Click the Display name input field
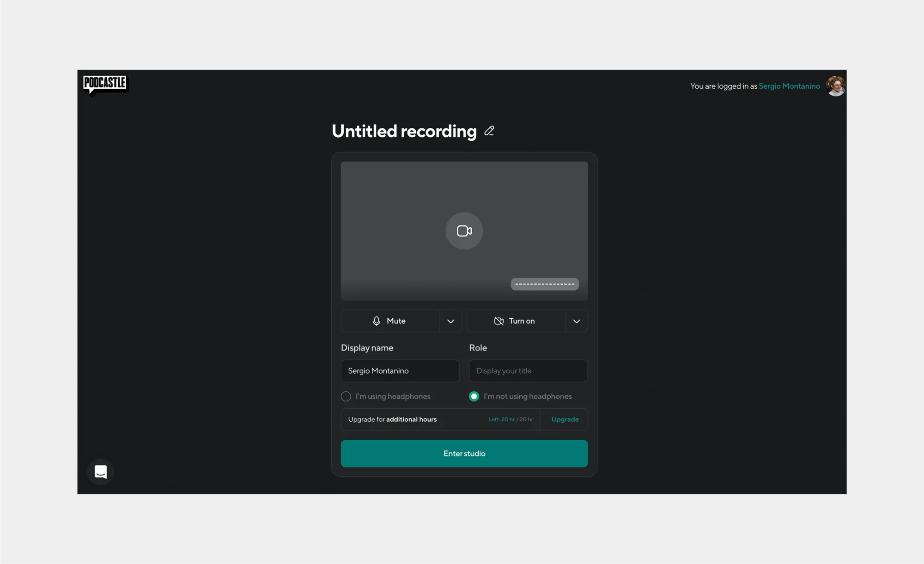Image resolution: width=924 pixels, height=564 pixels. [400, 370]
